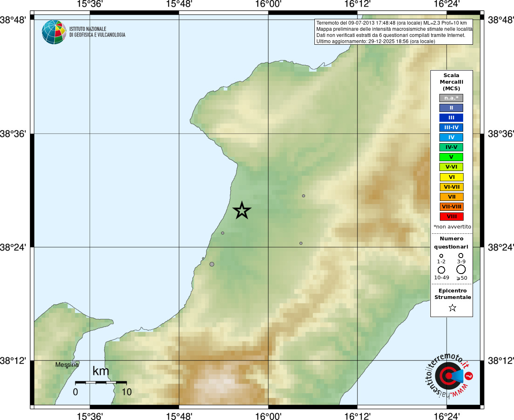
Task: Click the bottom axis label 15°48'
Action: 179,416
